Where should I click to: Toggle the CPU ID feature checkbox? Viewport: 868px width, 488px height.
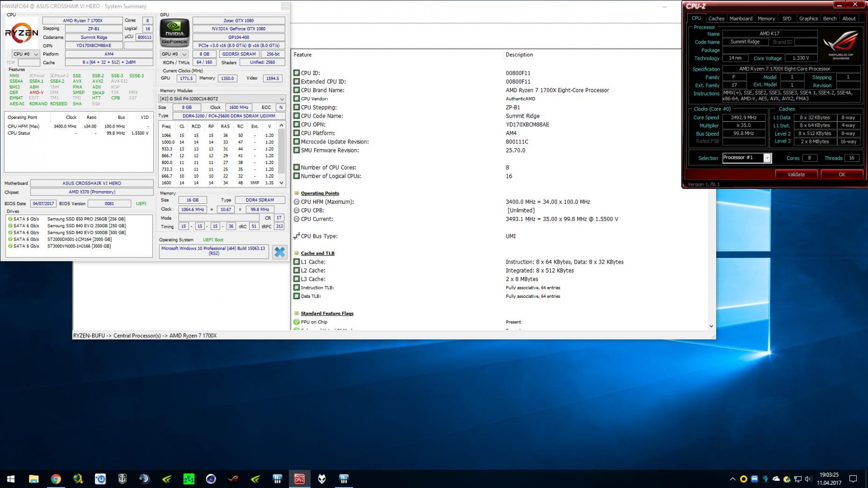click(296, 73)
